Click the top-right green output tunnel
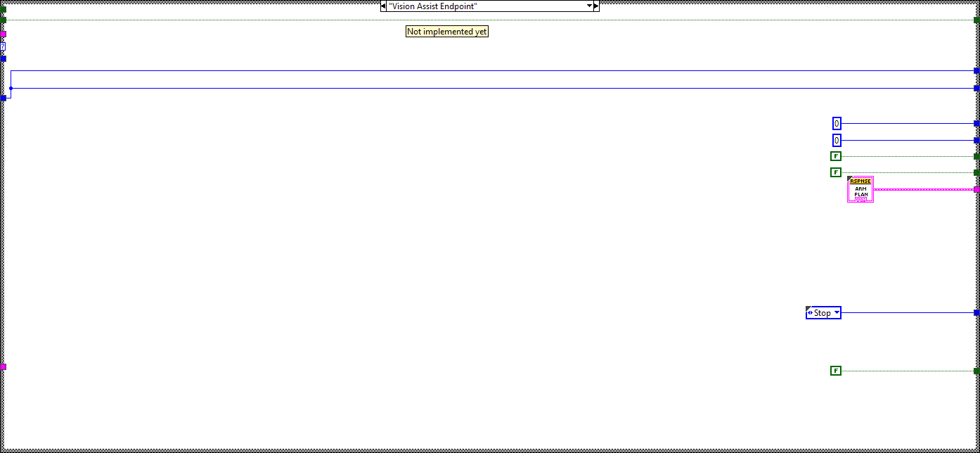Screen dimensions: 980x453 point(976,20)
